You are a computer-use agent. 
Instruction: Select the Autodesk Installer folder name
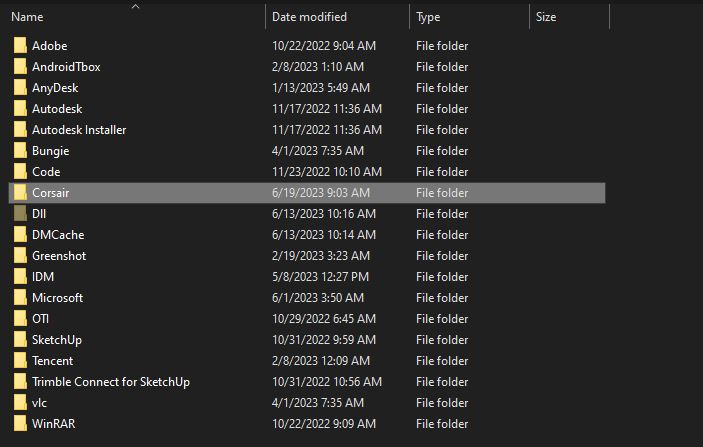(79, 130)
